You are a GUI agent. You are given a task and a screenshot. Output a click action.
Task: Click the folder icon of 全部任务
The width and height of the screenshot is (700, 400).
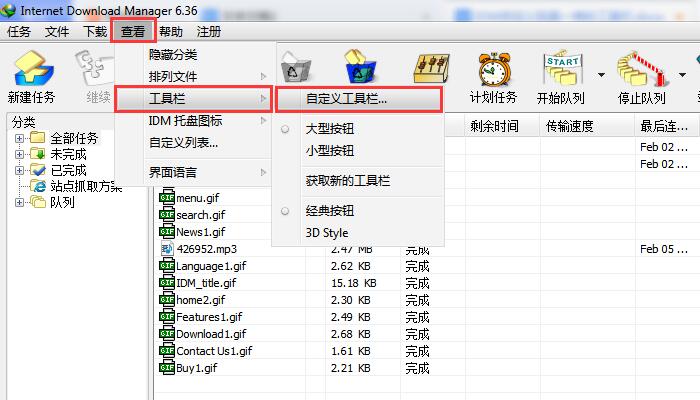coord(38,138)
